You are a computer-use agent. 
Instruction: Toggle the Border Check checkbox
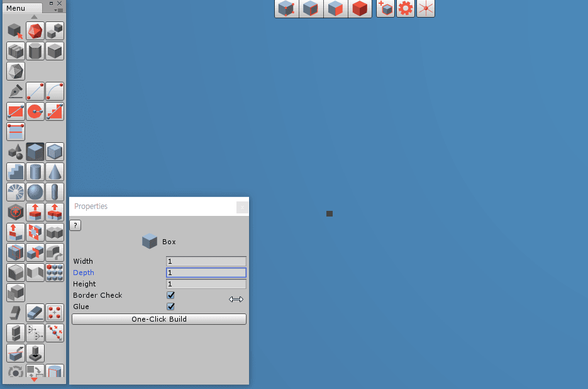click(170, 295)
